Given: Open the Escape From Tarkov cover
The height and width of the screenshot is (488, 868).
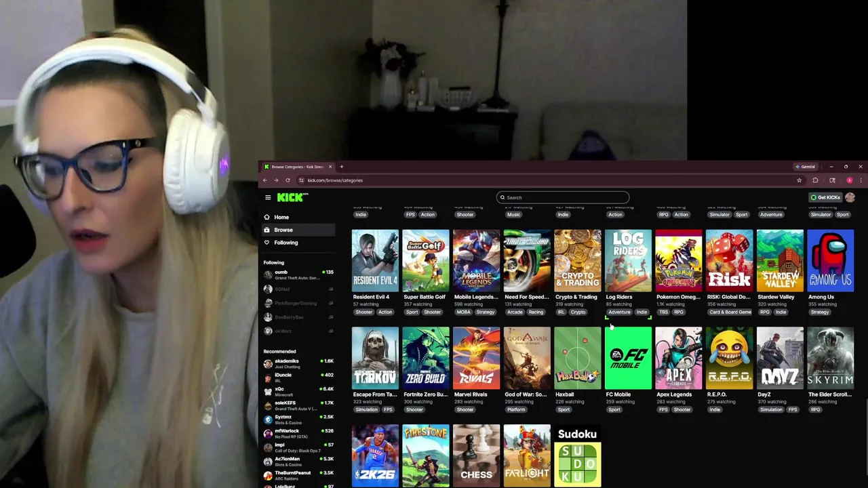Looking at the screenshot, I should click(x=375, y=359).
